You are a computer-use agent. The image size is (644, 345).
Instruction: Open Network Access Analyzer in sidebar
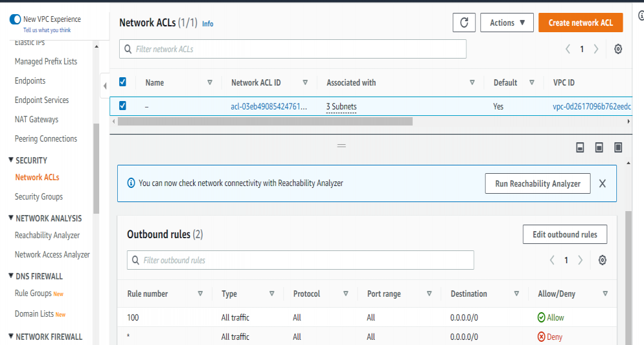52,255
